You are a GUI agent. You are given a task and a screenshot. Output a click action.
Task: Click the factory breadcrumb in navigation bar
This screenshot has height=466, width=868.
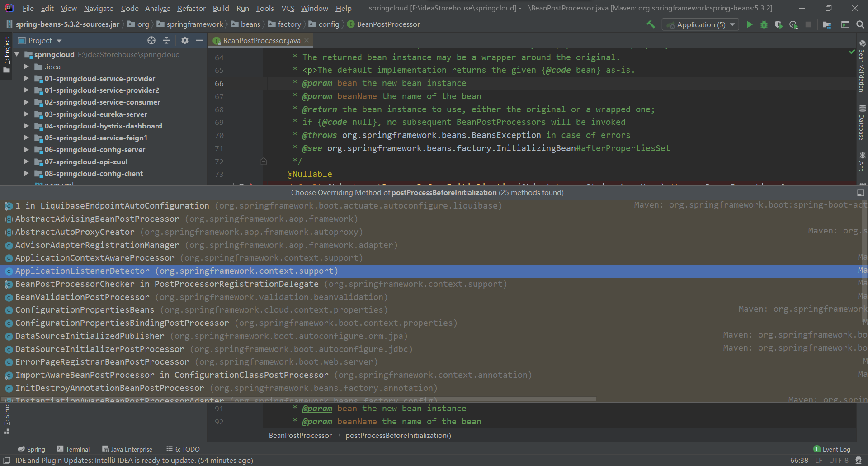[x=284, y=24]
